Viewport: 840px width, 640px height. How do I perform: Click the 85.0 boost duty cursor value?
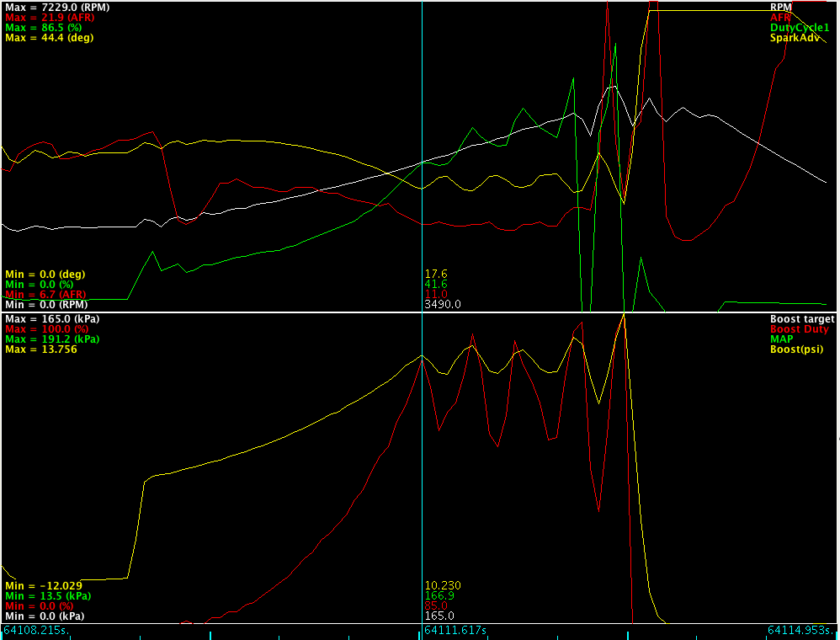pyautogui.click(x=435, y=606)
